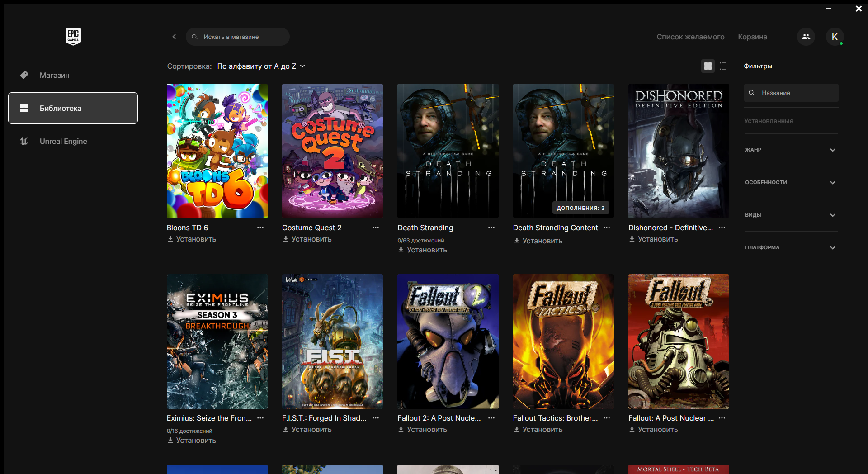Open Список желаемого
This screenshot has height=474, width=868.
(x=690, y=37)
